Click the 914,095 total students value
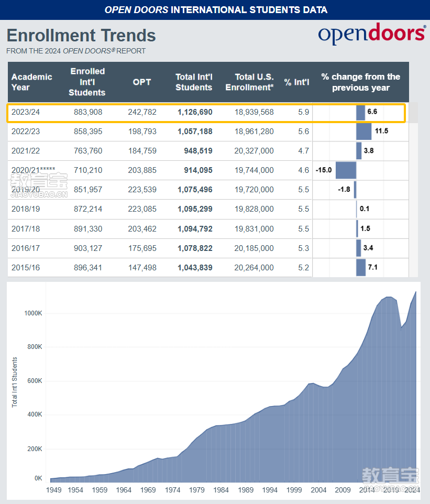This screenshot has width=430, height=504. (x=198, y=170)
